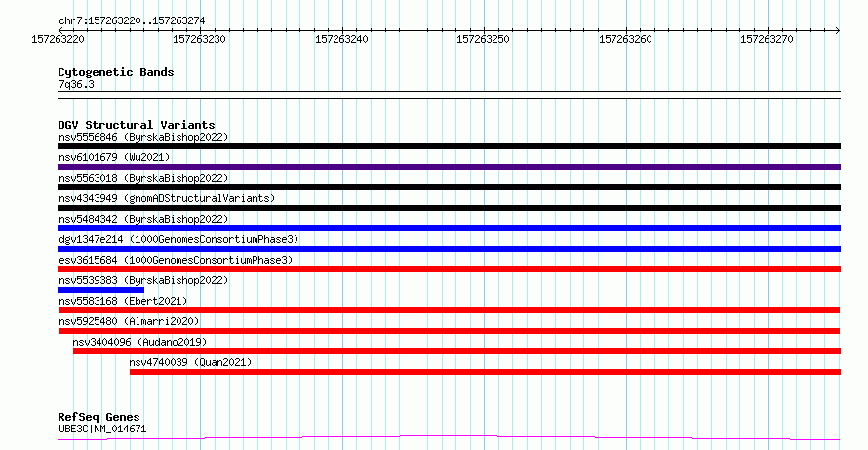The height and width of the screenshot is (450, 868).
Task: Click ruler position 157263240
Action: [x=341, y=39]
